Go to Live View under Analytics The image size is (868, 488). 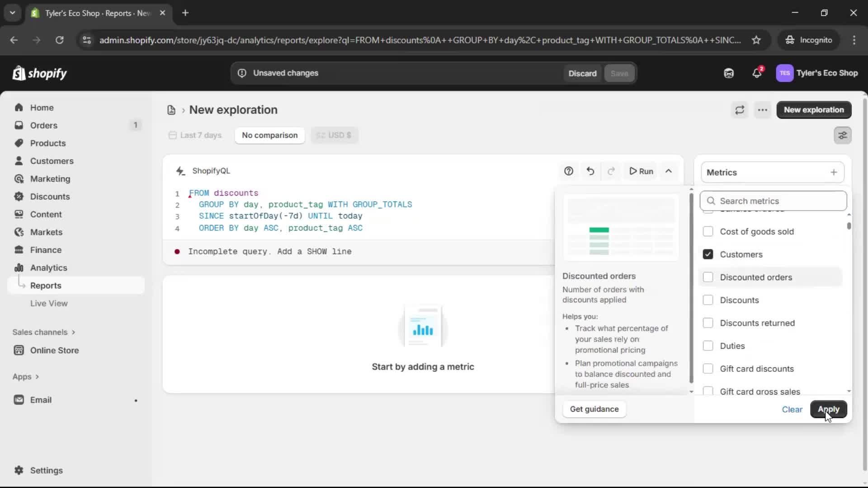click(x=49, y=304)
